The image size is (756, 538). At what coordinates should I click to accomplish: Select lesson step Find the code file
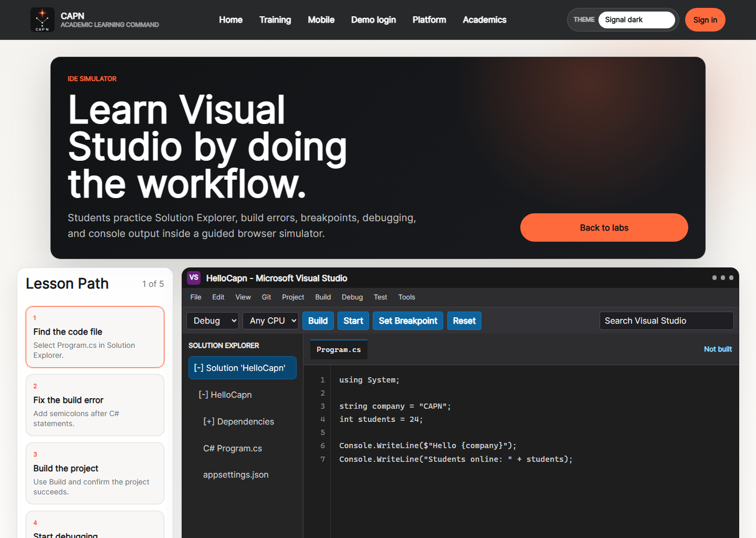[95, 337]
